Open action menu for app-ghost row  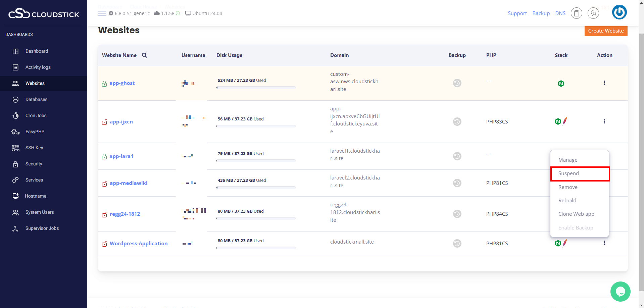pyautogui.click(x=604, y=83)
